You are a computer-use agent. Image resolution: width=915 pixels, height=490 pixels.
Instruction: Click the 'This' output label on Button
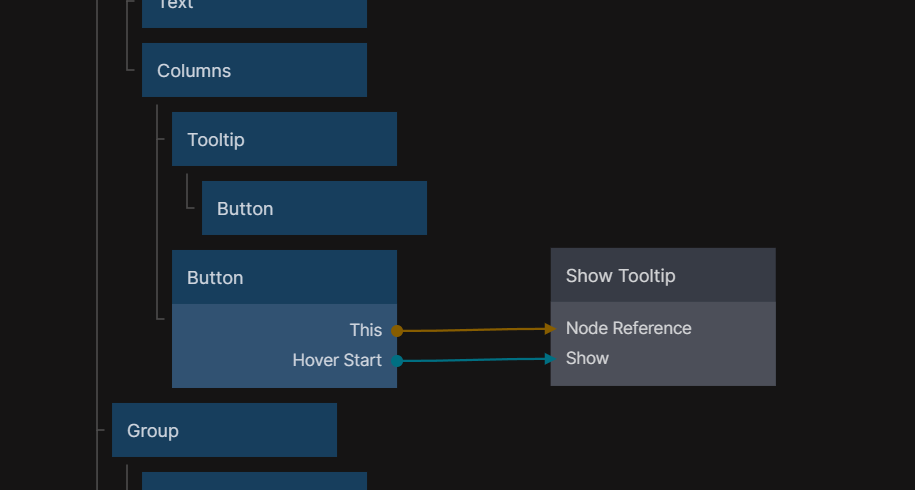(x=365, y=330)
